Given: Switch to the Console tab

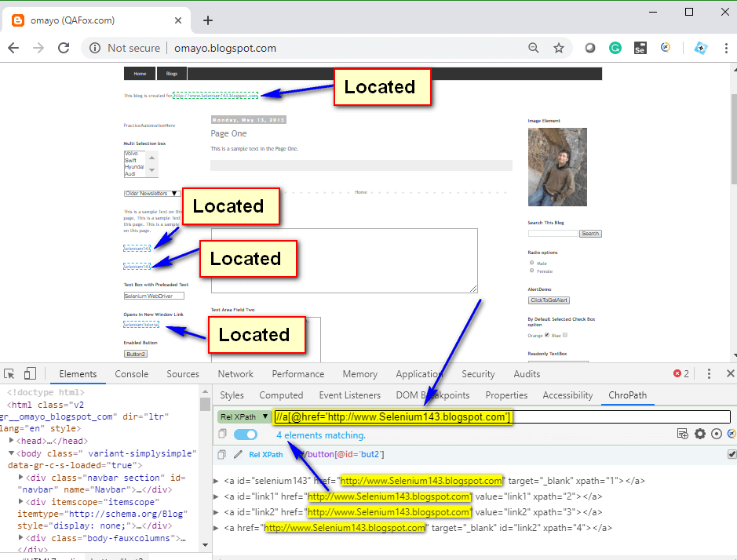Looking at the screenshot, I should [131, 373].
